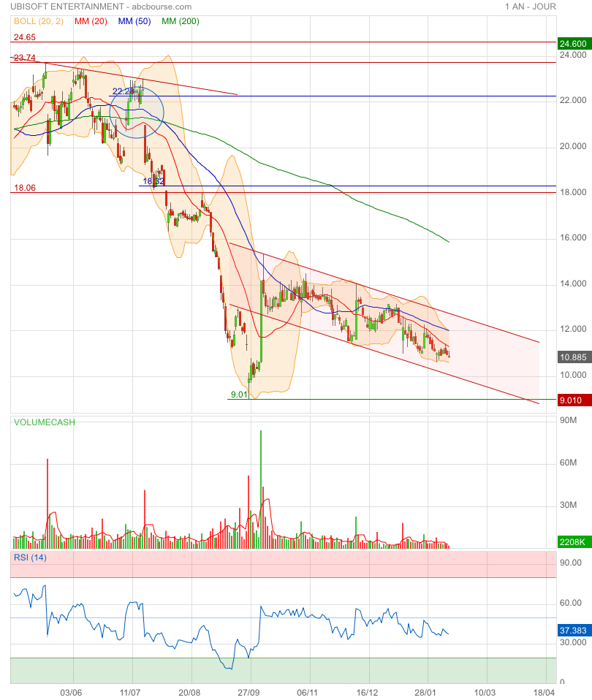Select the MM (20) moving average legend
Image resolution: width=592 pixels, height=700 pixels.
(91, 21)
